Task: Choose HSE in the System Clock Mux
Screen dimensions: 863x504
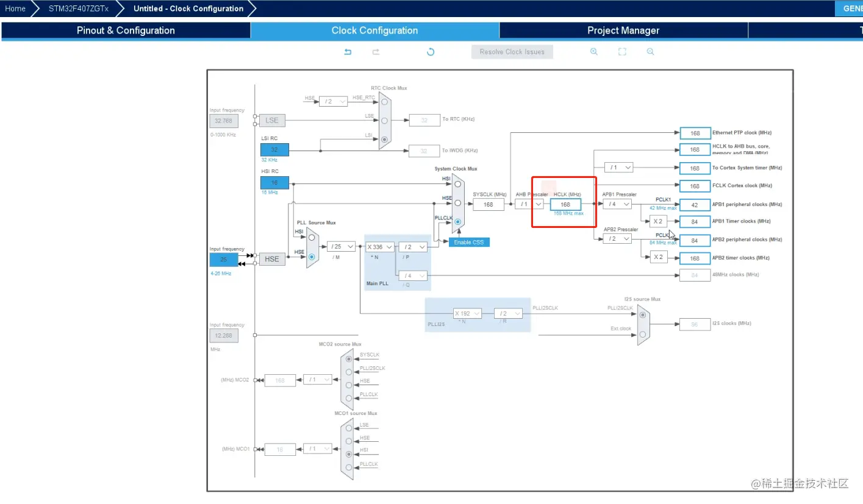Action: (x=458, y=203)
